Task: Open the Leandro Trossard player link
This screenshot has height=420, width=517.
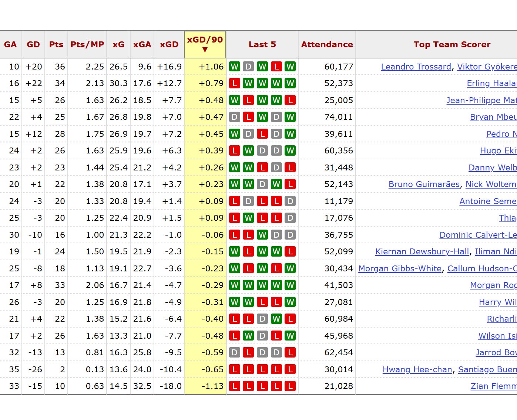Action: pos(416,67)
